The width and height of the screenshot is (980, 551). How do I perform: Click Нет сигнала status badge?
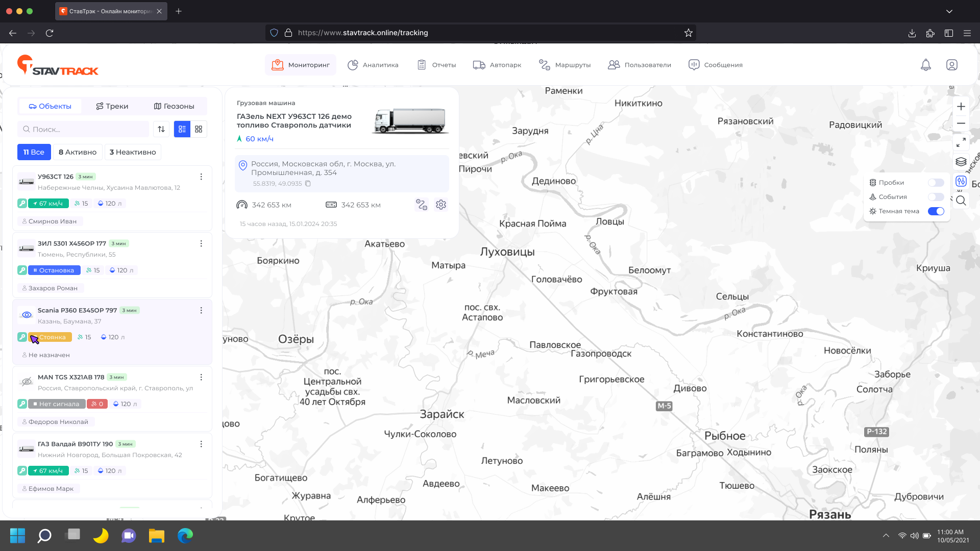point(57,404)
